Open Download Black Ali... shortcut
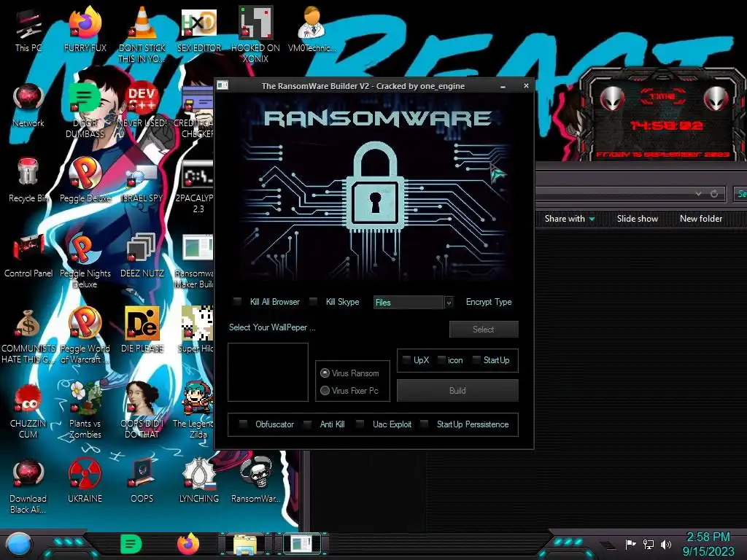 pos(28,486)
